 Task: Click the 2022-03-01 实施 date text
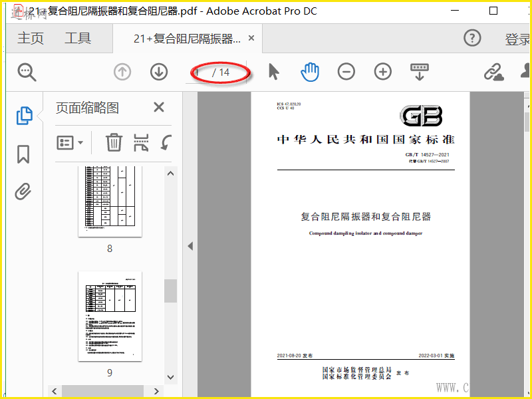pos(436,356)
